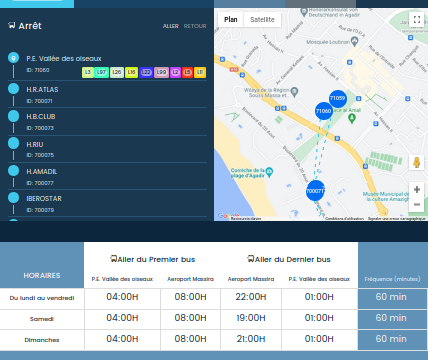Click the 19:00H Samedi last bus time
This screenshot has height=360, width=428.
(x=251, y=318)
